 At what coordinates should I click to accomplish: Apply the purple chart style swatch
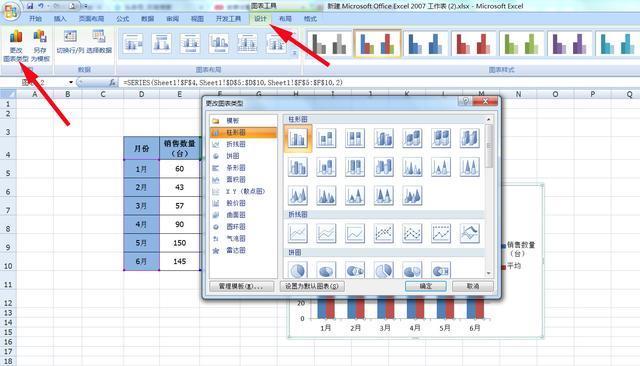(570, 44)
